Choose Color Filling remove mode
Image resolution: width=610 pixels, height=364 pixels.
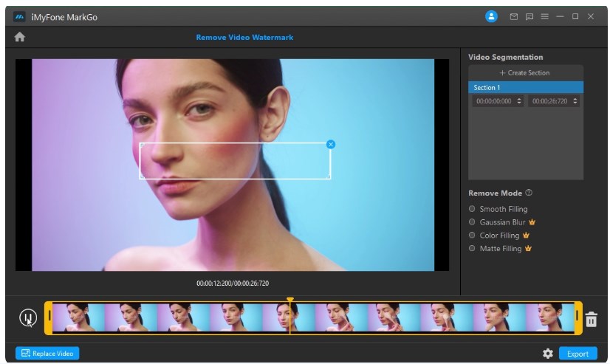[x=473, y=235]
